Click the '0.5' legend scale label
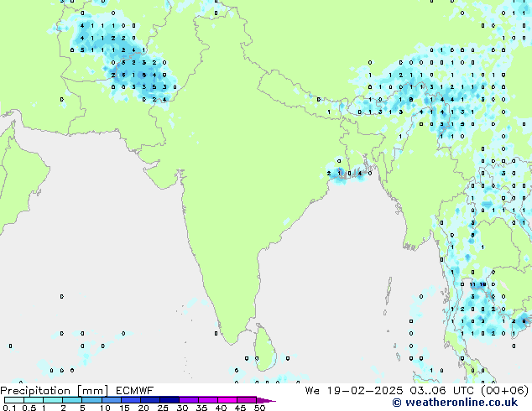532x411 pixels. [29, 408]
